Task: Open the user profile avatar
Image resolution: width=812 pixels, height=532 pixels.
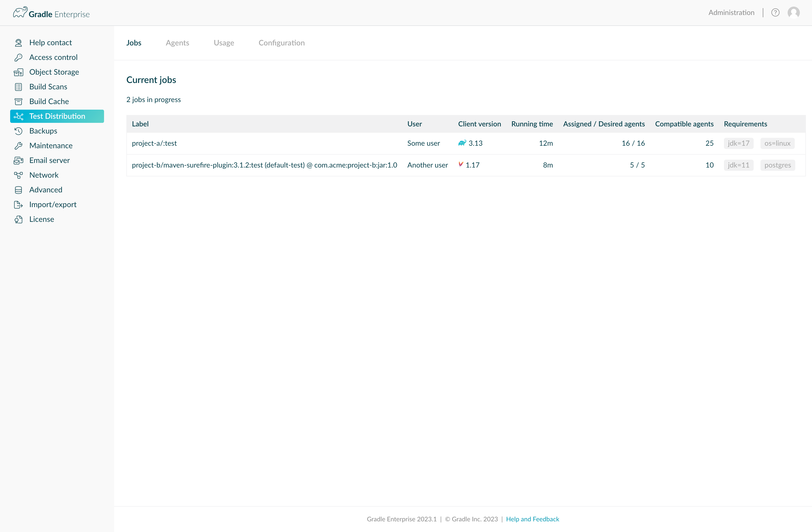Action: [x=793, y=13]
